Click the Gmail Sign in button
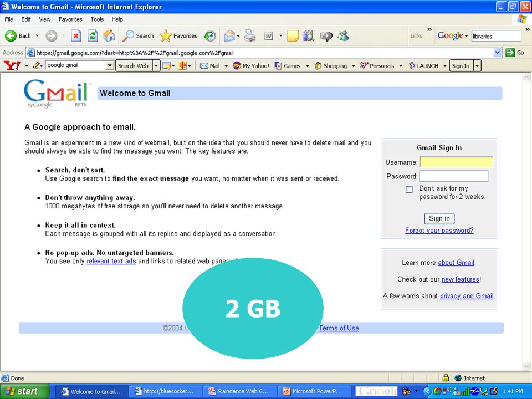 (x=439, y=218)
